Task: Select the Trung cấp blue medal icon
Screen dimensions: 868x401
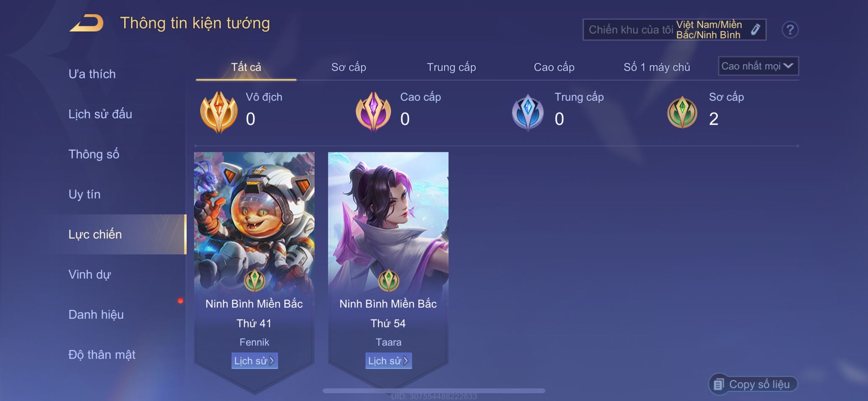Action: click(528, 112)
